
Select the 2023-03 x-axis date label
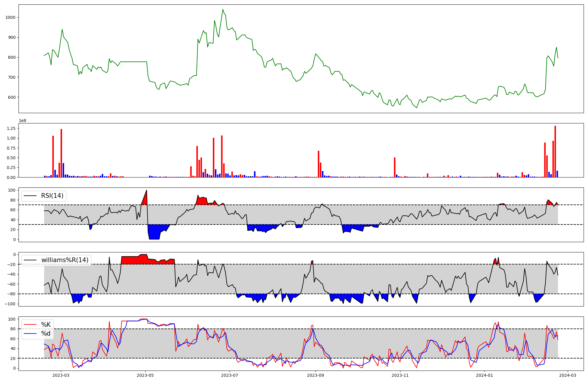[x=61, y=375]
